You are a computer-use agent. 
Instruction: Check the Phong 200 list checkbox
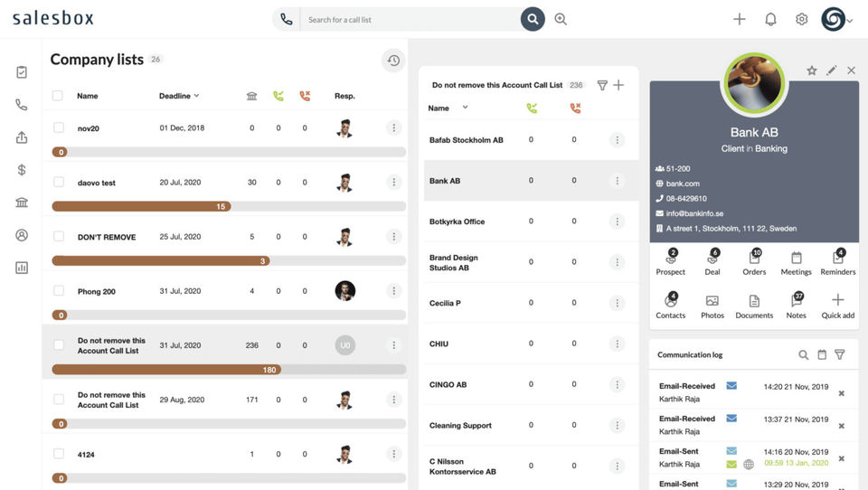pyautogui.click(x=59, y=290)
